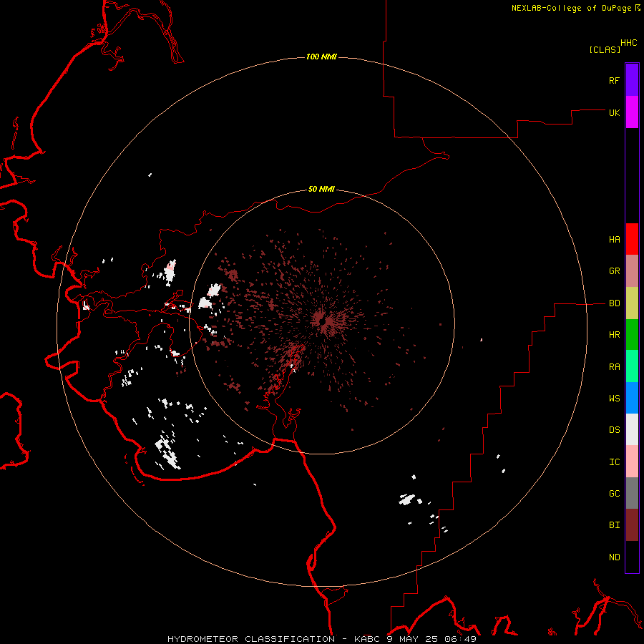The width and height of the screenshot is (644, 644).
Task: Click the 'HR' legend label
Action: click(614, 335)
